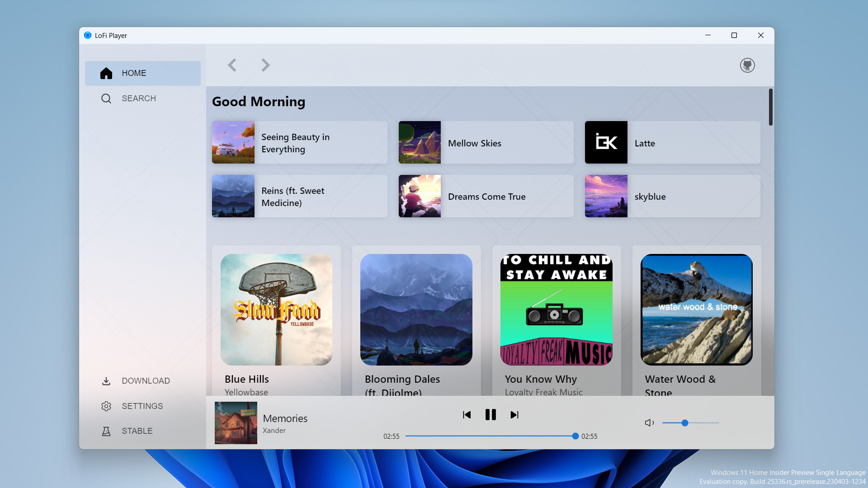Click the Dreams Come True cover art
This screenshot has height=488, width=868.
tap(420, 196)
